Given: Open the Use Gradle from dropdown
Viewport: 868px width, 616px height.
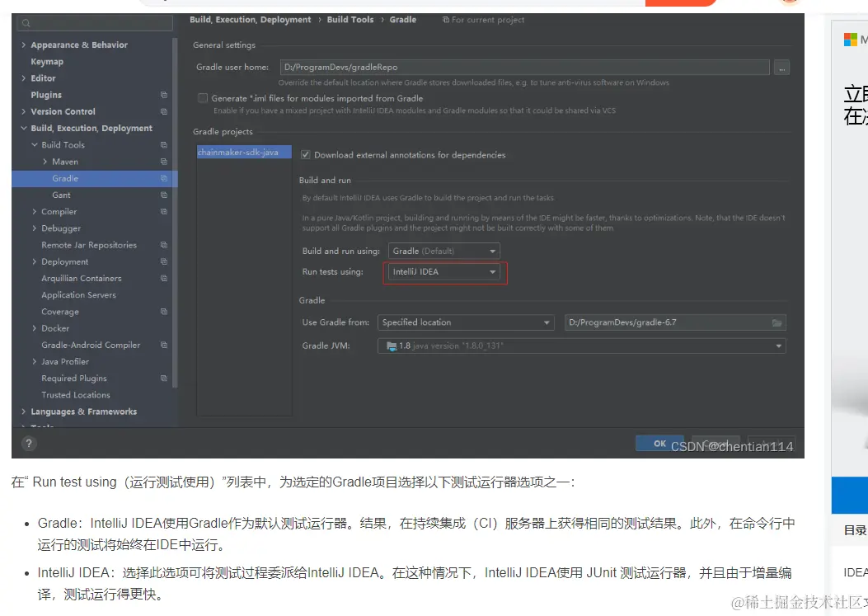Looking at the screenshot, I should pos(466,322).
